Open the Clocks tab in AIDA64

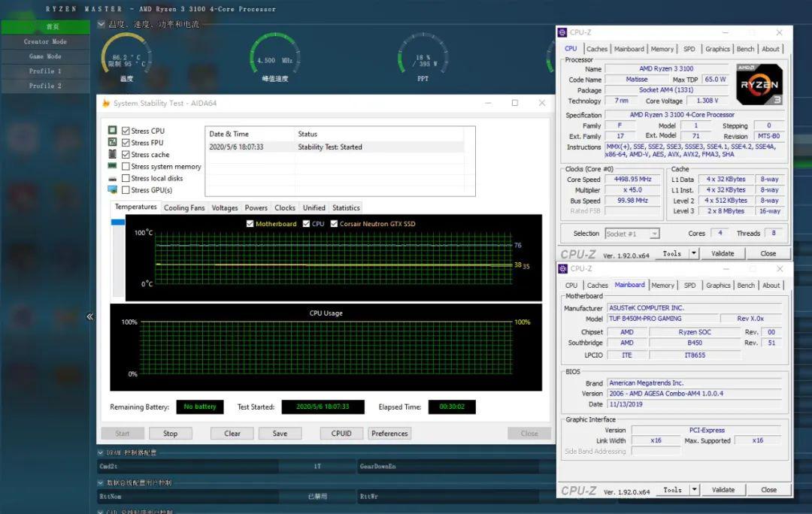[x=285, y=207]
